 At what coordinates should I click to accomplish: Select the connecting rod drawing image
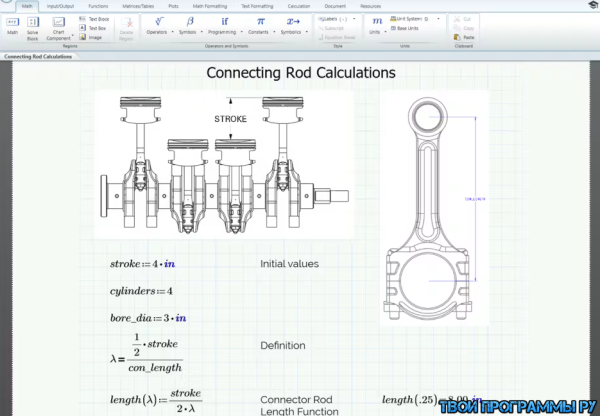434,208
